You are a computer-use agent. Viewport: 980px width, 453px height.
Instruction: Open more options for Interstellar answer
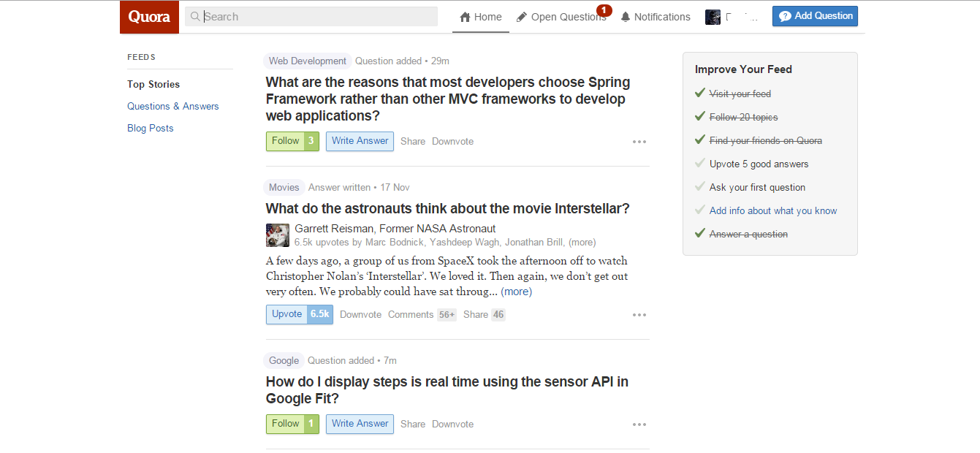(x=639, y=315)
